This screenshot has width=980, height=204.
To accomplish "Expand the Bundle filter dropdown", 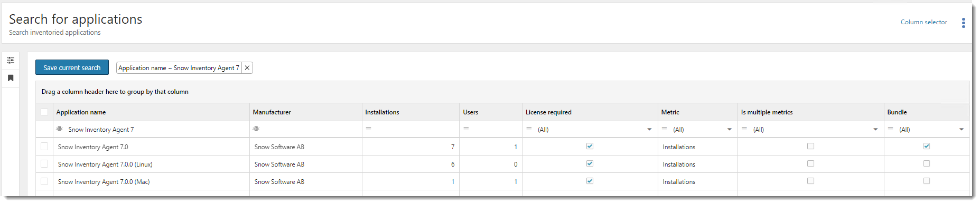I will pyautogui.click(x=961, y=130).
